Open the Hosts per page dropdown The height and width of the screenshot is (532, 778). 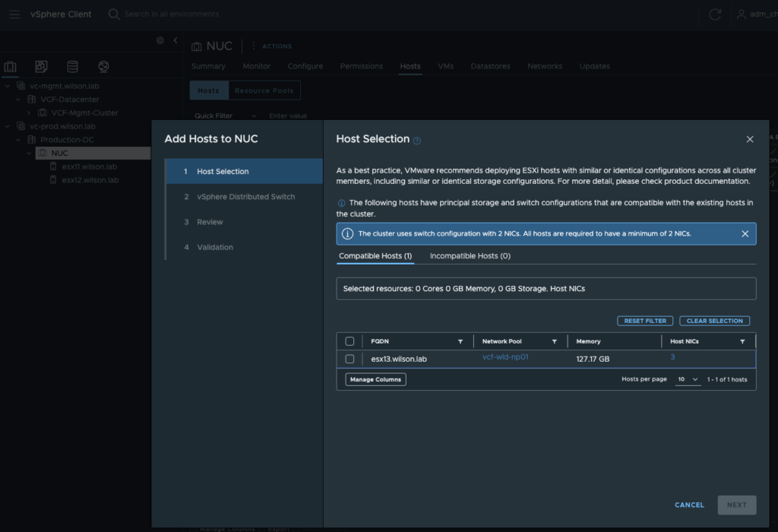point(688,379)
